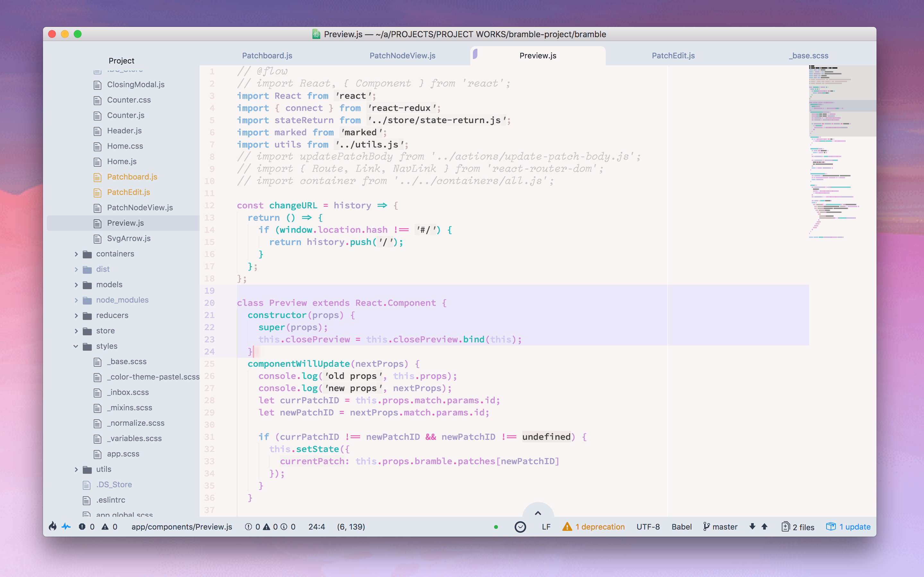The height and width of the screenshot is (577, 924).
Task: Click the flame icon in status bar
Action: tap(53, 527)
